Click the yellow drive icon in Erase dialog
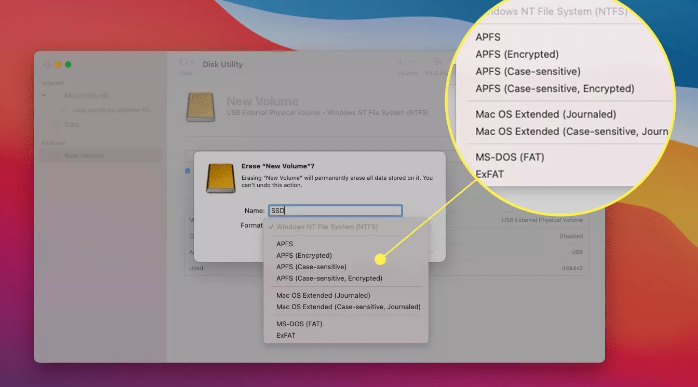This screenshot has width=698, height=387. point(220,178)
